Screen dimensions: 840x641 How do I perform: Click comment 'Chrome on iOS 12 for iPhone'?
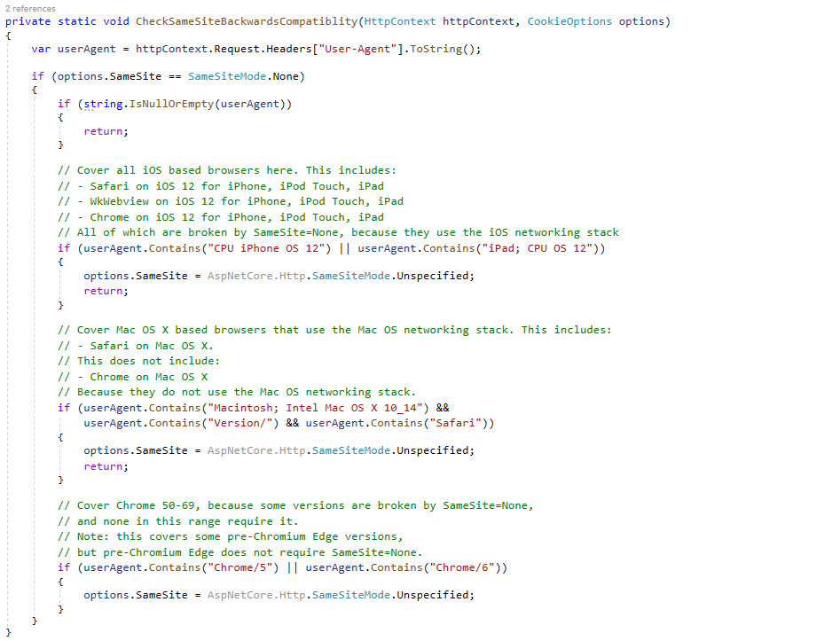click(x=221, y=217)
